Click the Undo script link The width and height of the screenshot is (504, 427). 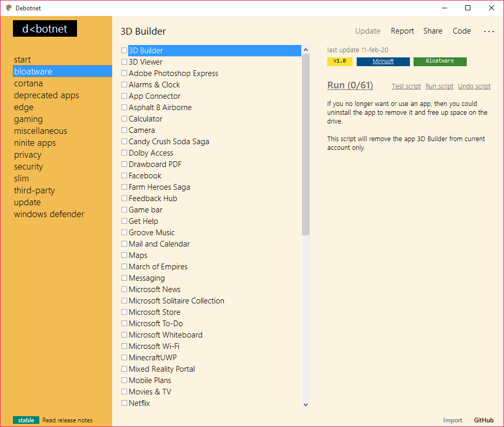tap(474, 86)
